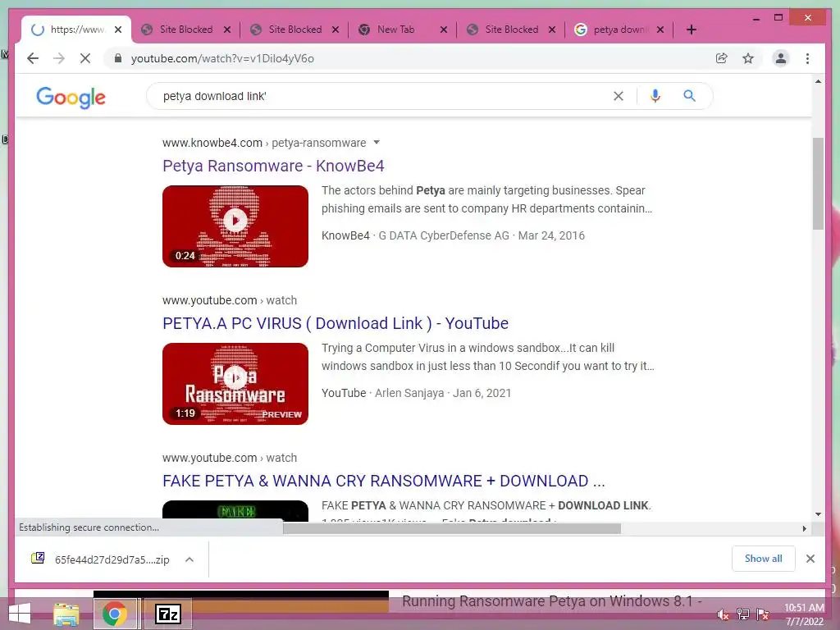Open Petya Ransomware - KnowBe4 result

273,166
